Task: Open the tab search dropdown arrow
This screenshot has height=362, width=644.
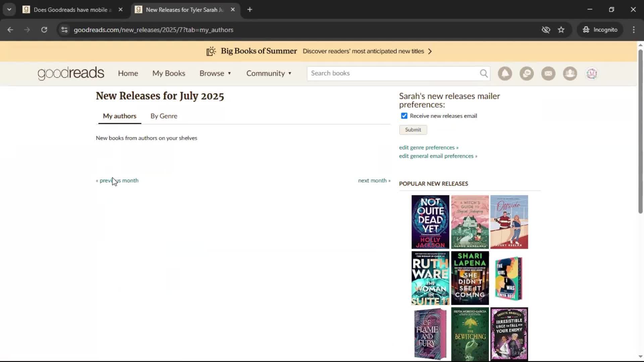Action: click(9, 10)
